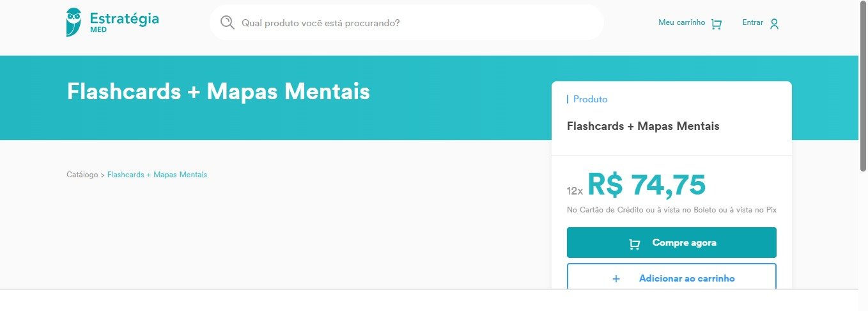The image size is (868, 311).
Task: Click the large banner page heading
Action: 218,92
